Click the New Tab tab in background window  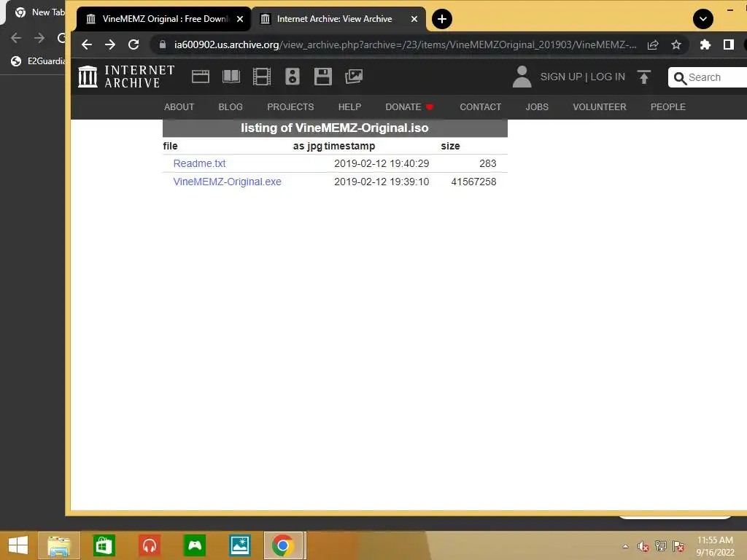(x=39, y=12)
